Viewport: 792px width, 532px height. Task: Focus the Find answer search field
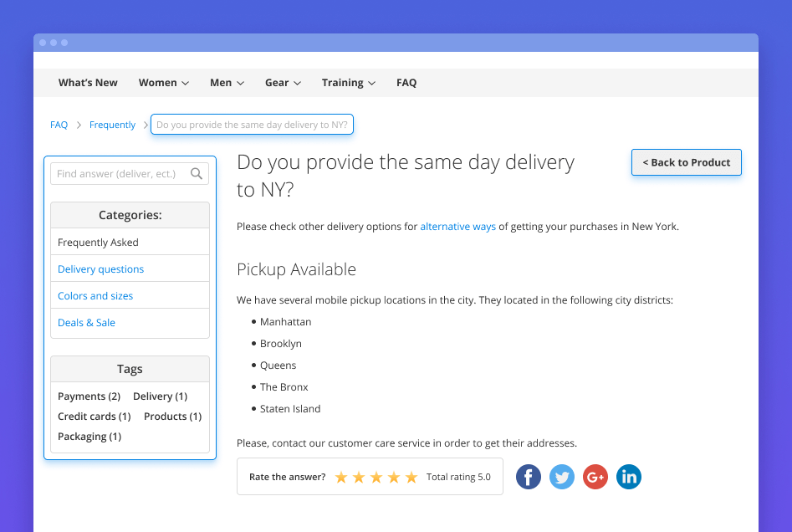click(117, 174)
